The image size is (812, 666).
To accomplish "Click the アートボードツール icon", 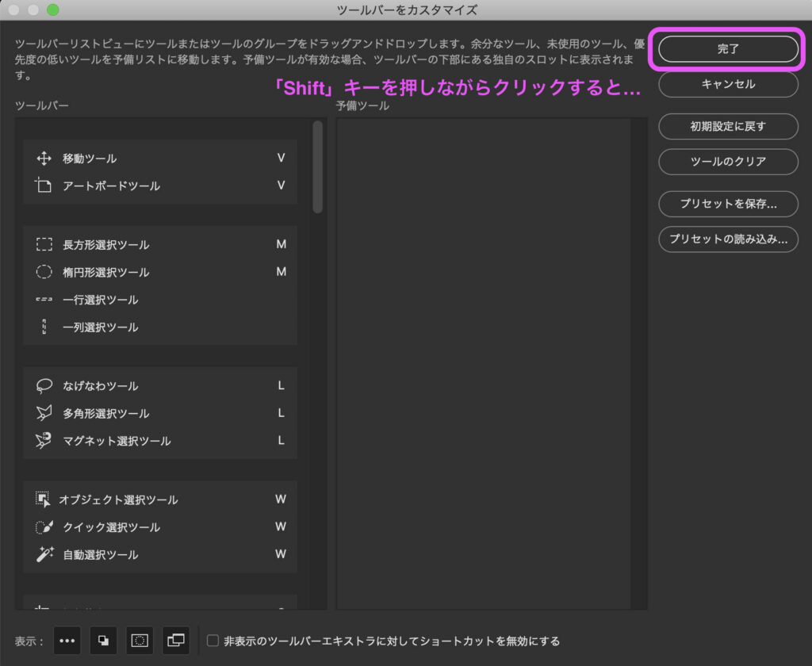I will point(44,186).
